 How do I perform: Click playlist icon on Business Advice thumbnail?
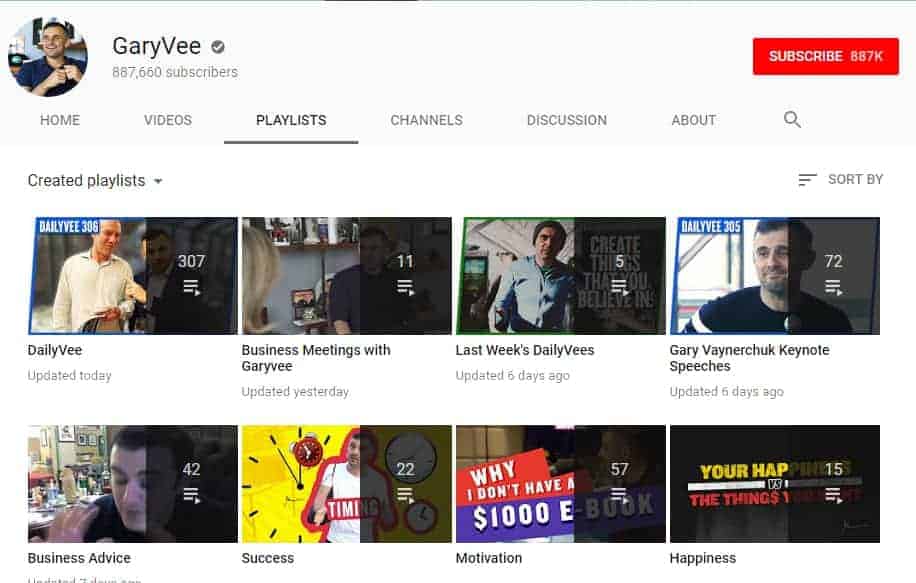(x=192, y=495)
